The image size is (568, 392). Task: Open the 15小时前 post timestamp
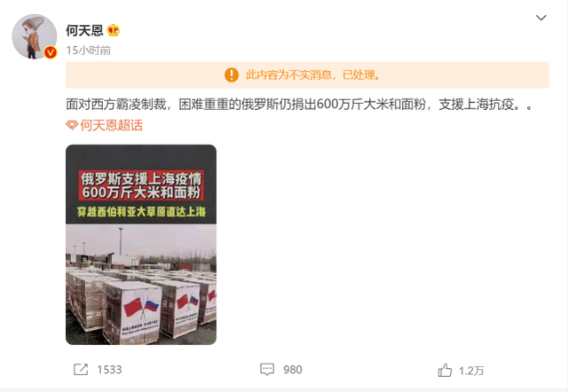89,51
